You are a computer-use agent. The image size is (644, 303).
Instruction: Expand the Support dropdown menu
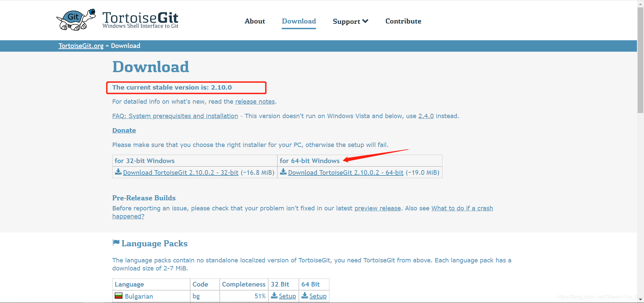(x=351, y=21)
